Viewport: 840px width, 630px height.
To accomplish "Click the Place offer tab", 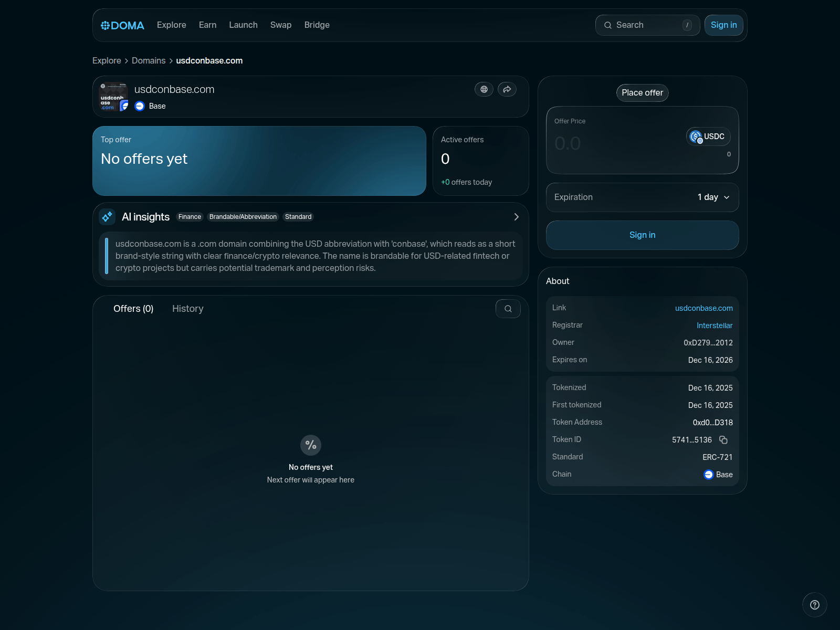I will (x=643, y=93).
